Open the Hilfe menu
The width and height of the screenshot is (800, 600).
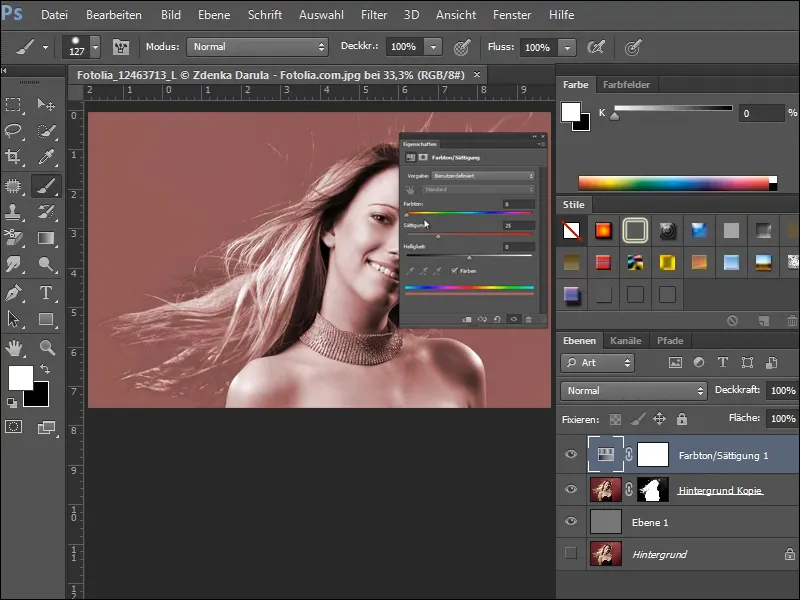(x=561, y=15)
